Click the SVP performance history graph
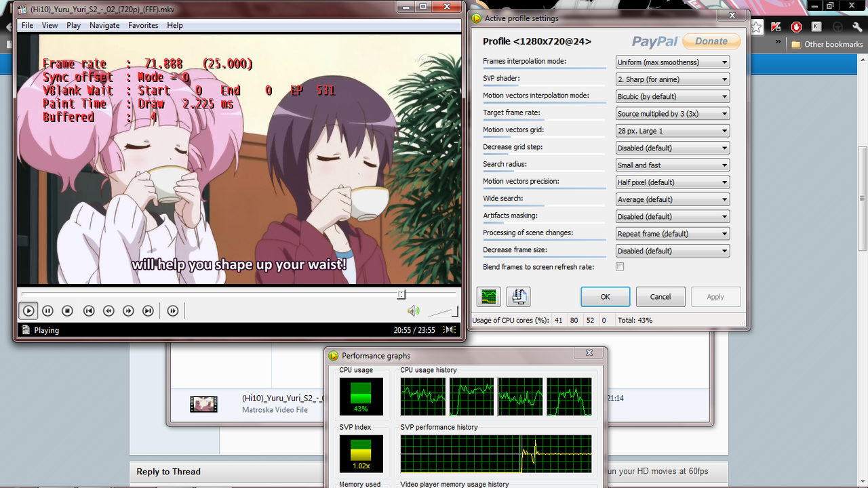 (x=496, y=453)
